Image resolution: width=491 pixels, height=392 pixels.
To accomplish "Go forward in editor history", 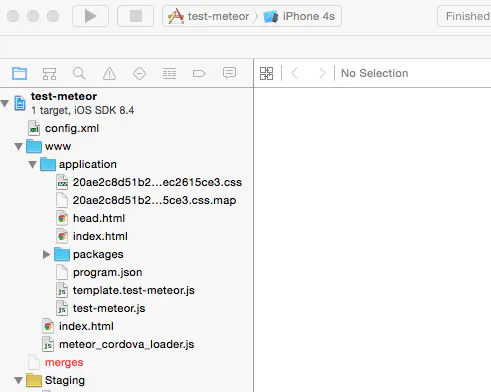I will tap(322, 73).
